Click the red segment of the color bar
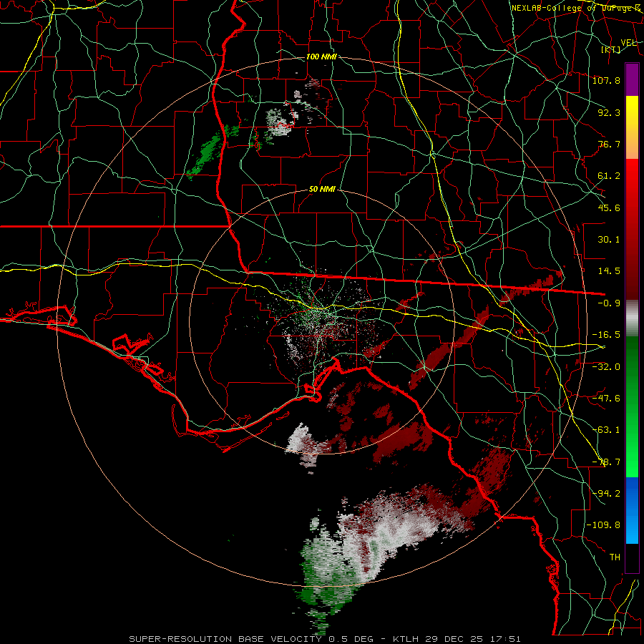 click(x=632, y=230)
